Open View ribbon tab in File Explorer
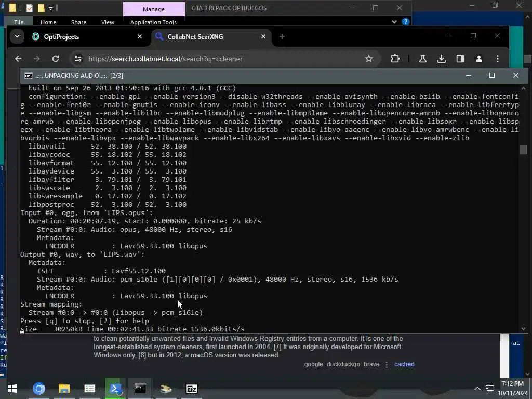Image resolution: width=532 pixels, height=399 pixels. [x=108, y=22]
